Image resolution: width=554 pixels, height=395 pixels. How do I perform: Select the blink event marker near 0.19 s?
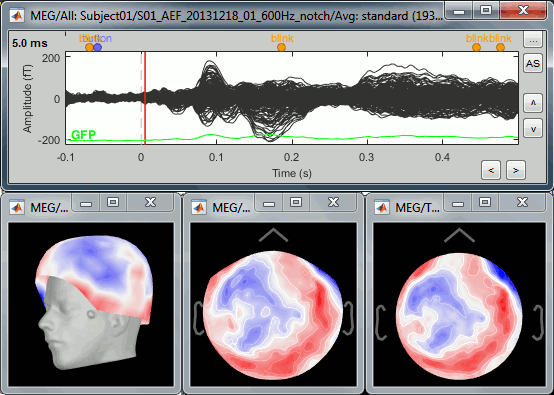point(281,47)
